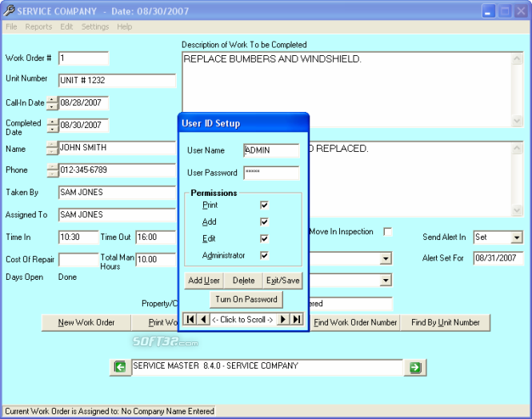Click the Total Man Hours field
Image resolution: width=532 pixels, height=419 pixels.
click(x=156, y=260)
